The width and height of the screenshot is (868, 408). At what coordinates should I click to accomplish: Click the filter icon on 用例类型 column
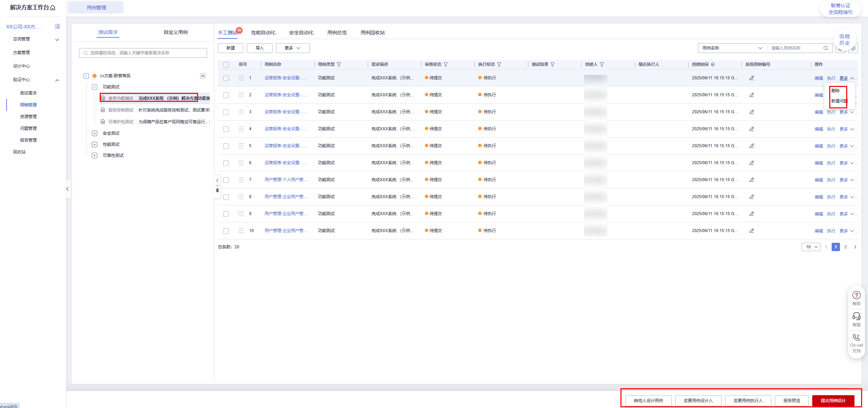(x=339, y=64)
